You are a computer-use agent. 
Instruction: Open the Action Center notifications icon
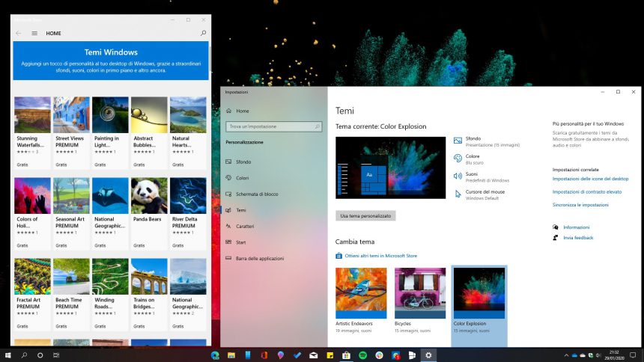[633, 355]
